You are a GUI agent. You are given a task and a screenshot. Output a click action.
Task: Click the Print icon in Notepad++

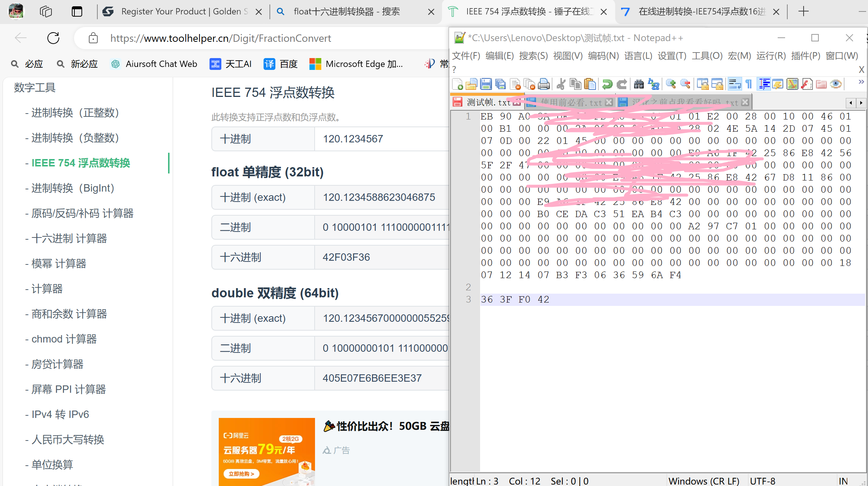coord(543,84)
